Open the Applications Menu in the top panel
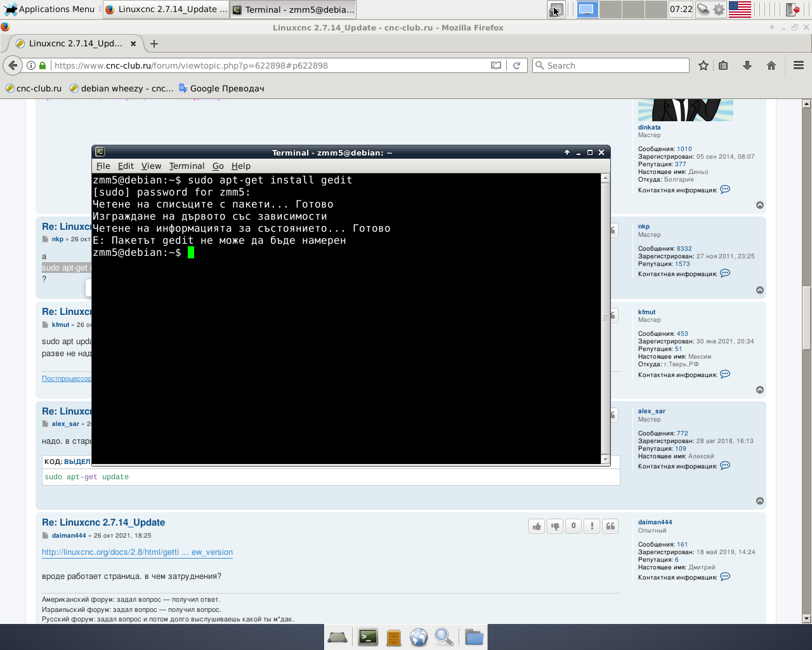 pyautogui.click(x=49, y=10)
